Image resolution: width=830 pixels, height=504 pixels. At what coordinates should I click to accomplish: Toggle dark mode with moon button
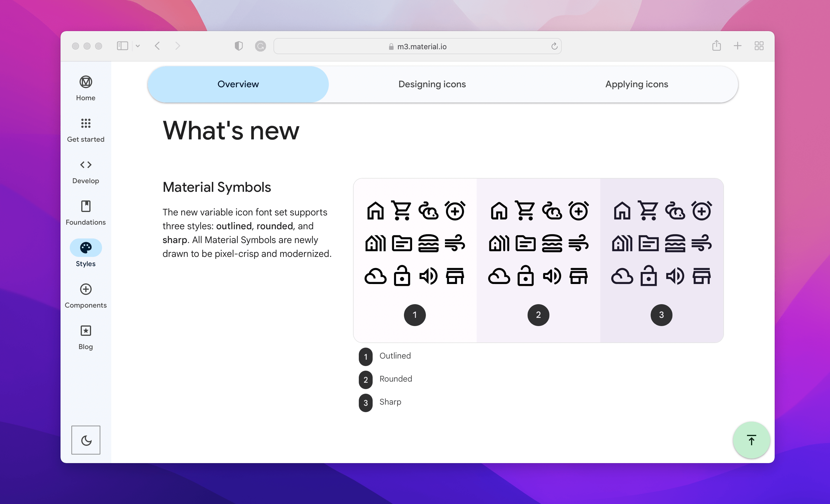click(86, 440)
